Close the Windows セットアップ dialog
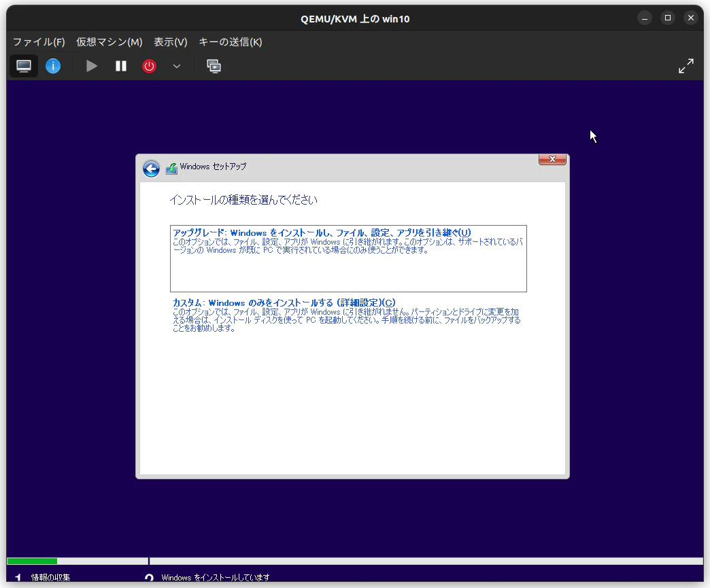 point(552,159)
